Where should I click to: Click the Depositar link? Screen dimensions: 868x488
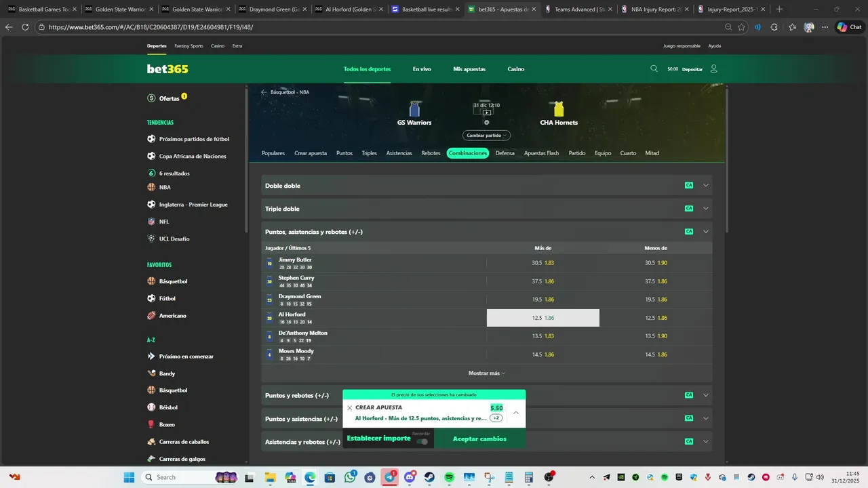[x=692, y=69]
